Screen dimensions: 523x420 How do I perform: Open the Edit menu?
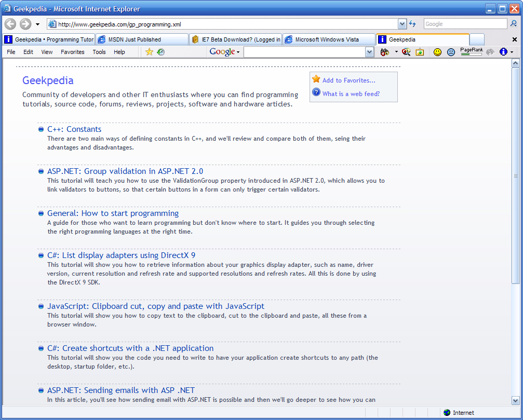coord(29,52)
